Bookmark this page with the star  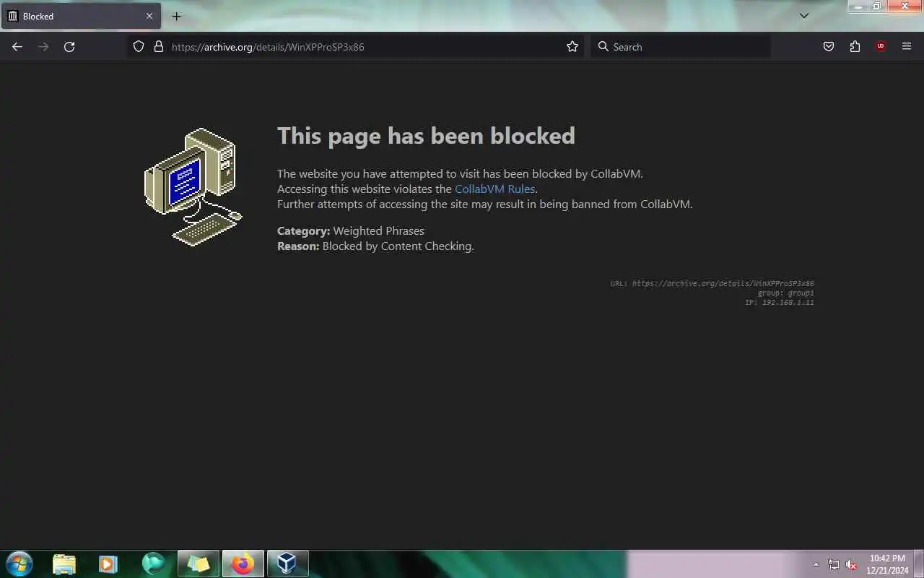[x=572, y=47]
